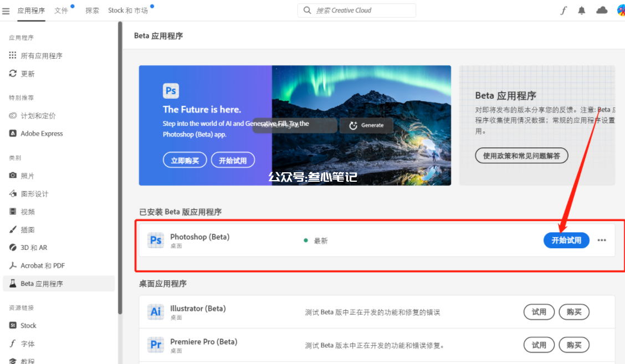Select the 插图 category
The width and height of the screenshot is (625, 364).
pos(28,229)
